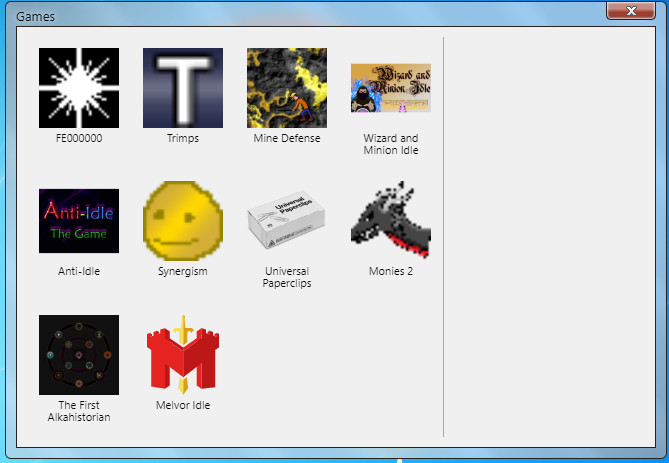Click the Anti-Idle label text
The width and height of the screenshot is (669, 463).
79,271
